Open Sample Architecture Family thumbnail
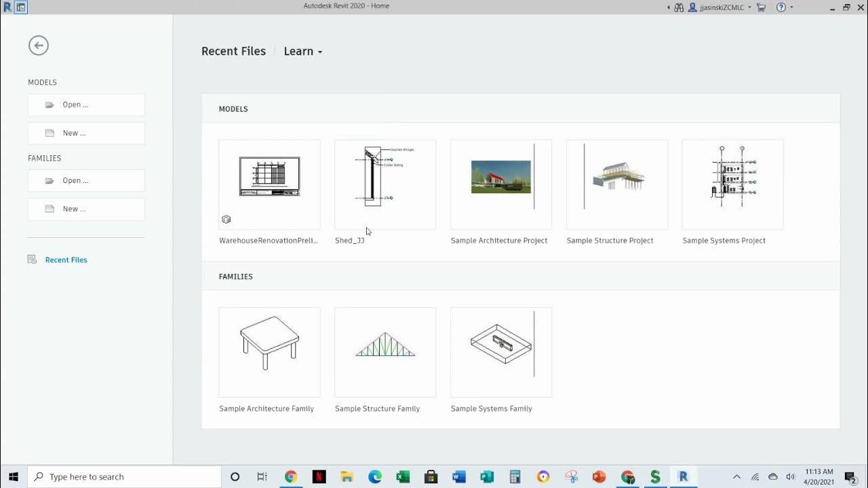 269,352
